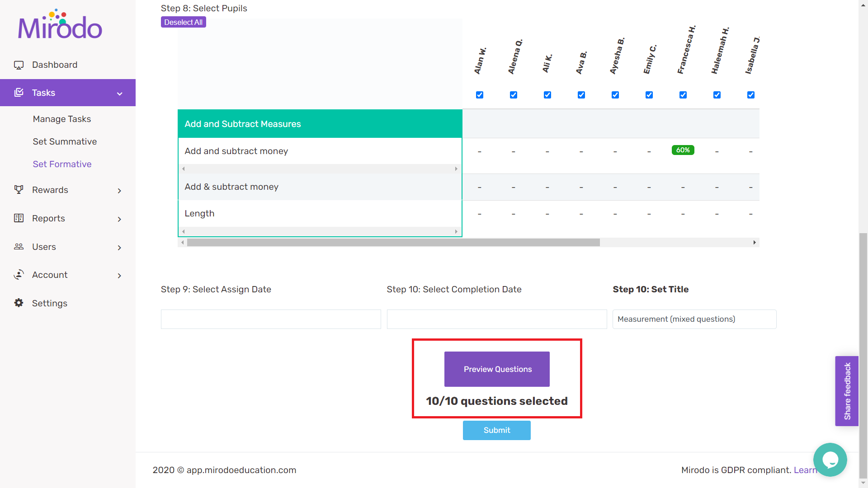Click the Reports chart icon
Image resolution: width=868 pixels, height=488 pixels.
tap(19, 218)
